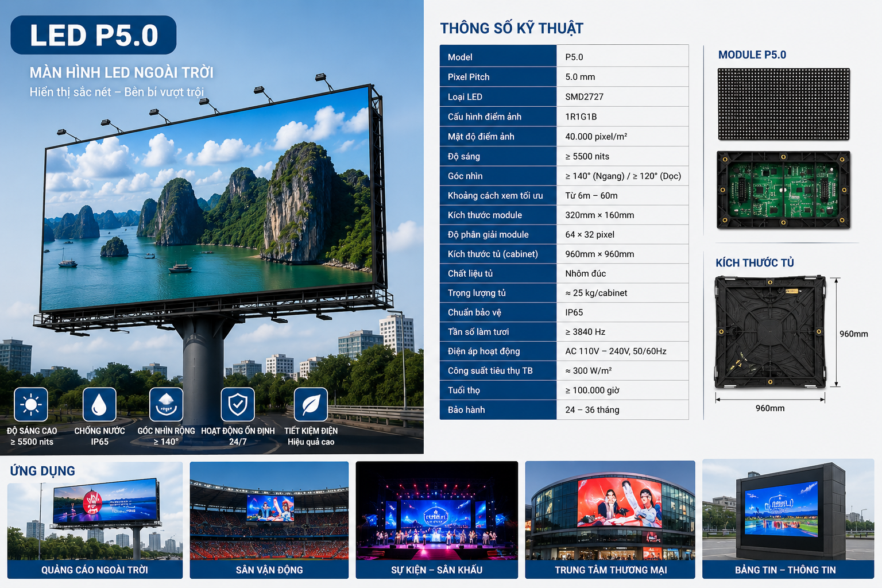Open the Sân Vận Động application image
Screen dimensions: 882x588
click(x=269, y=520)
